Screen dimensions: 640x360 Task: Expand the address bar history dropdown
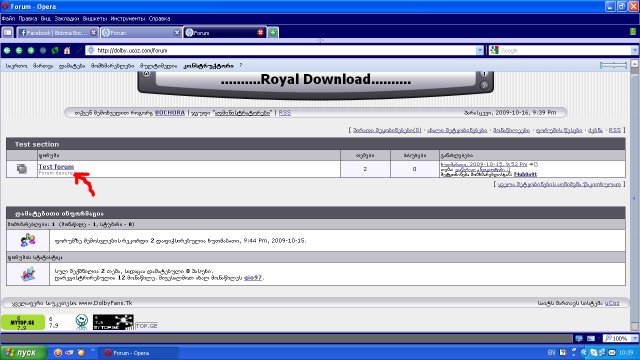click(480, 51)
